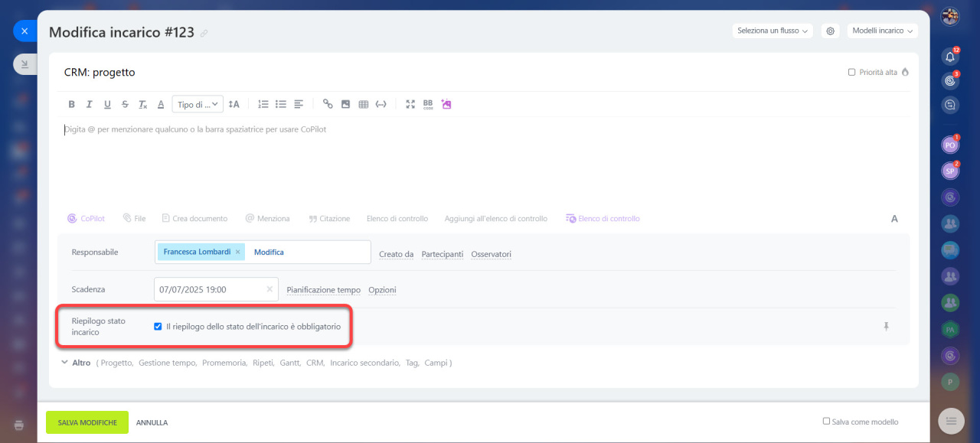Screen dimensions: 980x443
Task: Insert an image into description
Action: [x=345, y=104]
